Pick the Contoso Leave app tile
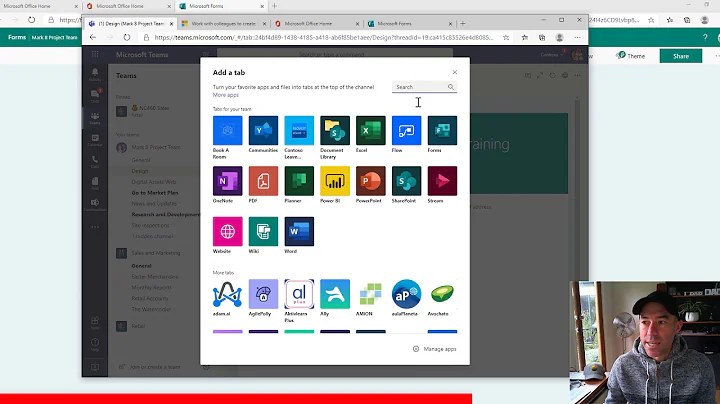 coord(299,130)
